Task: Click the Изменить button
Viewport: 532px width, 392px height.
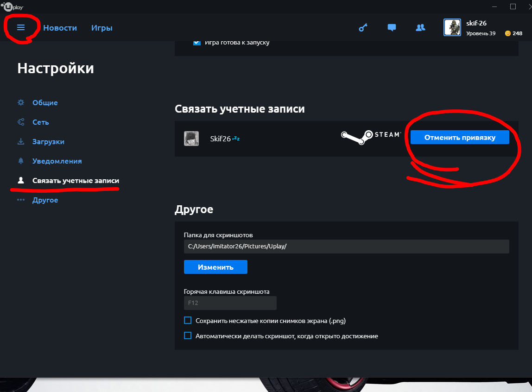Action: [215, 267]
